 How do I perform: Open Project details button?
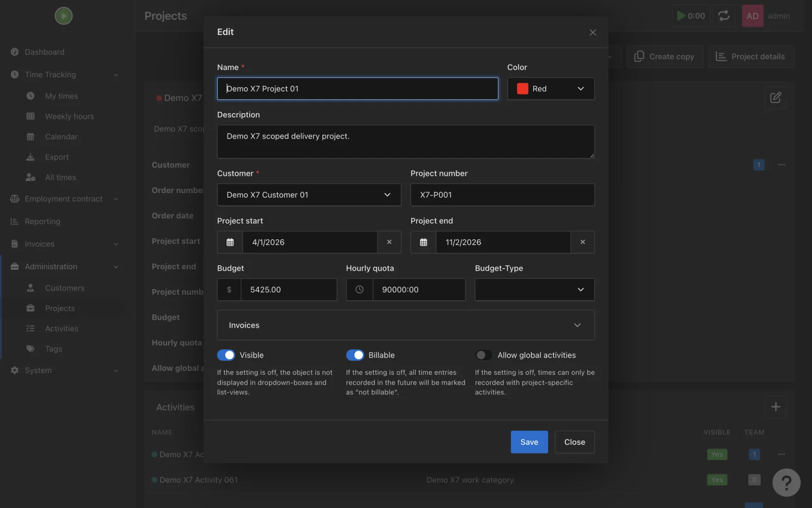(751, 56)
